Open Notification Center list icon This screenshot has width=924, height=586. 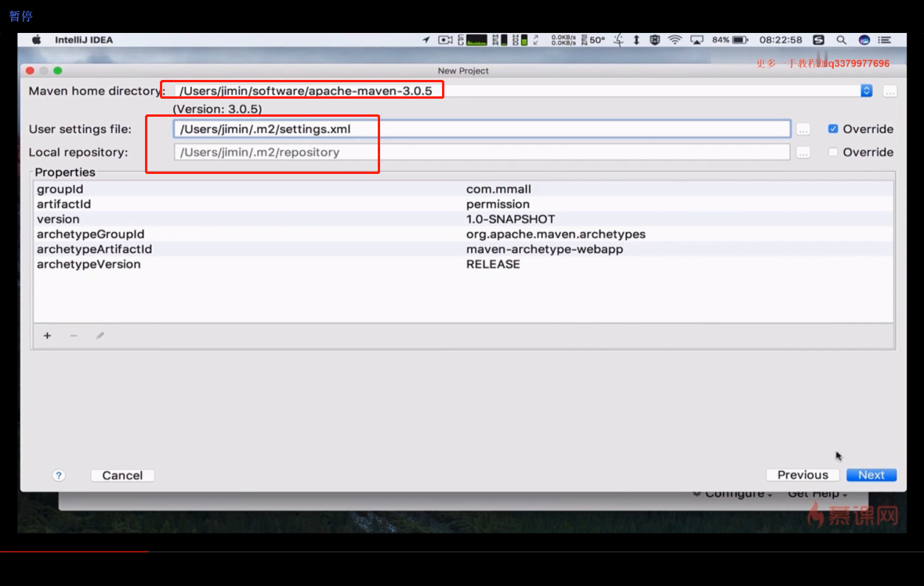tap(885, 40)
